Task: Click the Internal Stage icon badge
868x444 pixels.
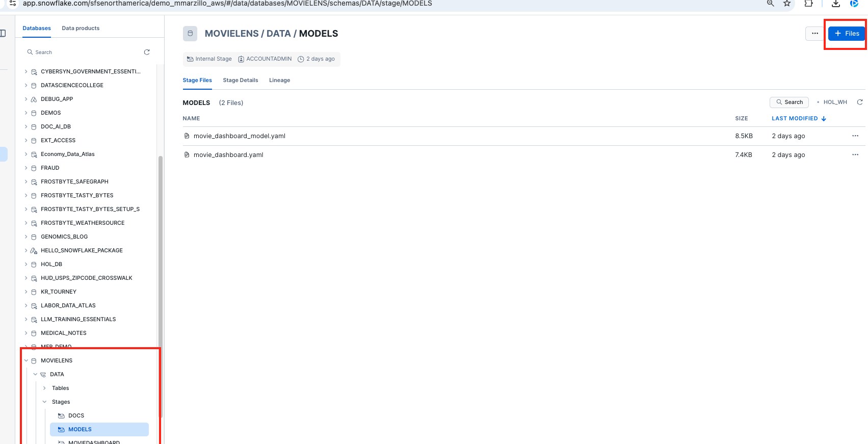Action: (x=190, y=59)
